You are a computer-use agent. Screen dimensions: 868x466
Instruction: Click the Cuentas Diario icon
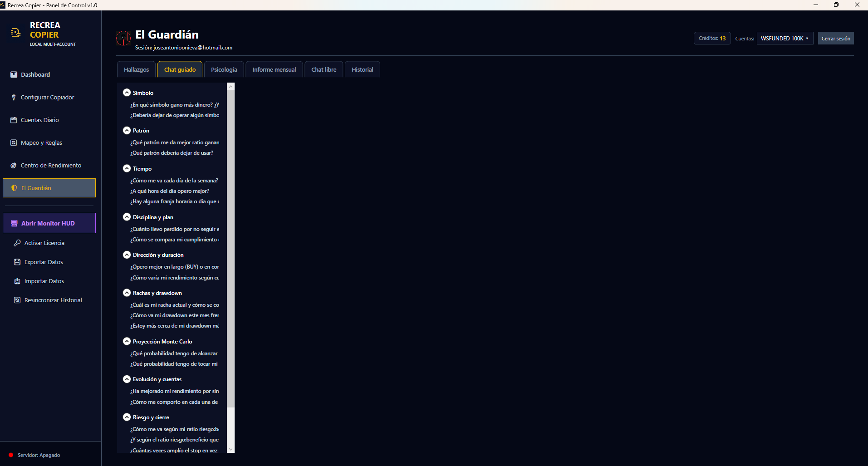click(x=14, y=120)
